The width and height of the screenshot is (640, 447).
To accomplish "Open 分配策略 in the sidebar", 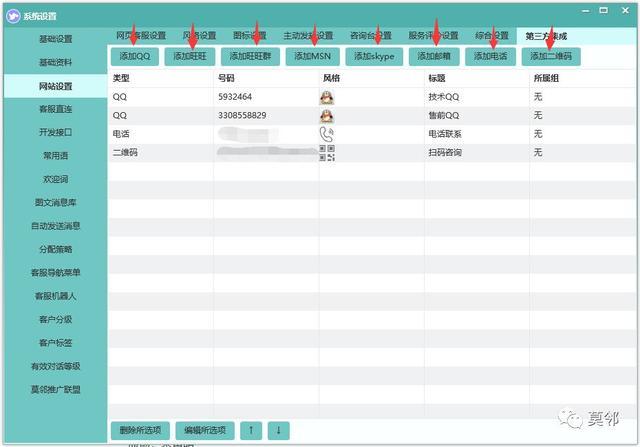I will pyautogui.click(x=56, y=249).
